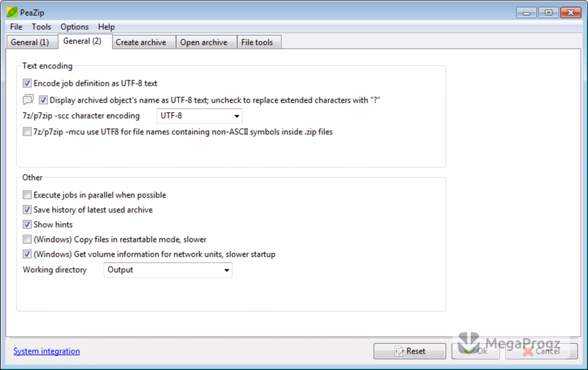Image resolution: width=588 pixels, height=370 pixels.
Task: Confirm settings with the Ok button
Action: pos(475,351)
